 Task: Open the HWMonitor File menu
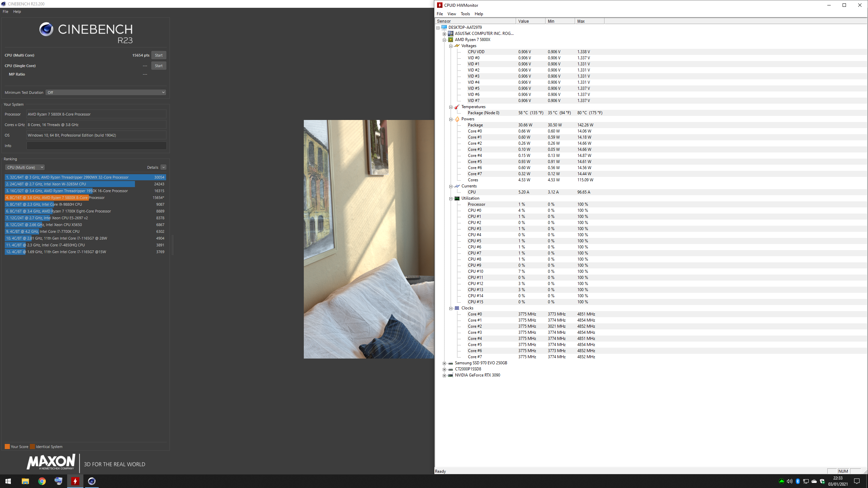click(440, 14)
